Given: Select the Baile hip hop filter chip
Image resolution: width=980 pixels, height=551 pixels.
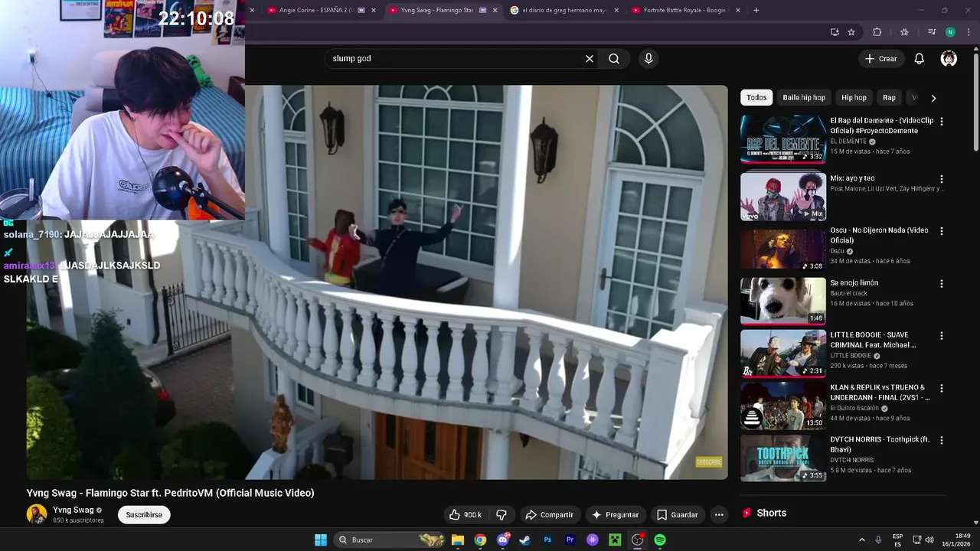Looking at the screenshot, I should 804,98.
